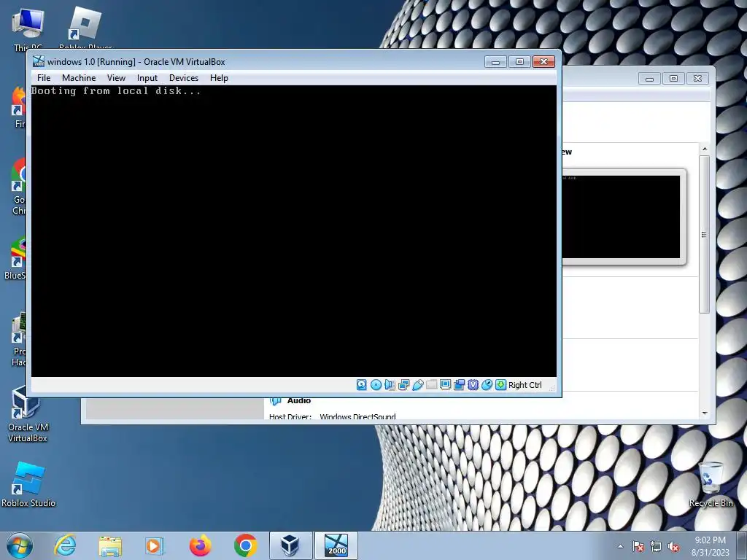Open the Input menu
This screenshot has width=747, height=560.
click(x=147, y=77)
